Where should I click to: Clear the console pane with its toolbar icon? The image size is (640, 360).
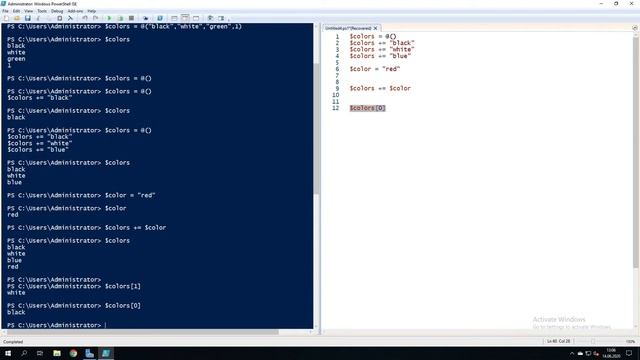tap(70, 18)
